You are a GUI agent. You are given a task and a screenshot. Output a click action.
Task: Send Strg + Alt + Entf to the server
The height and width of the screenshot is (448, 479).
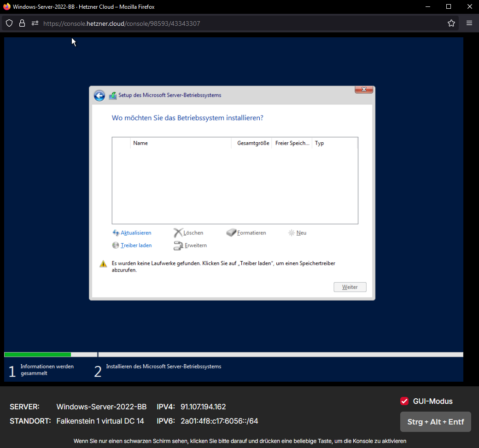tap(435, 421)
